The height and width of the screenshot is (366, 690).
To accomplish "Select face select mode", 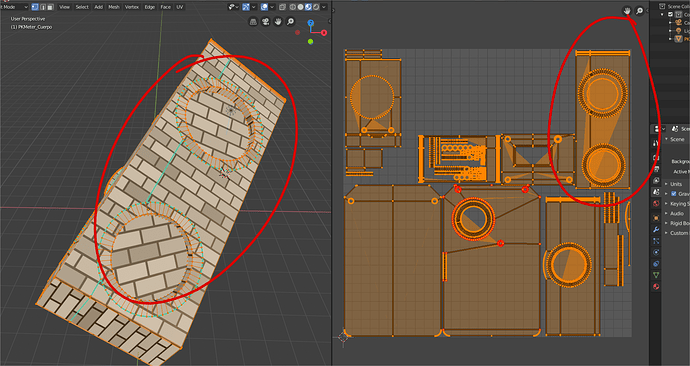I will [x=50, y=7].
